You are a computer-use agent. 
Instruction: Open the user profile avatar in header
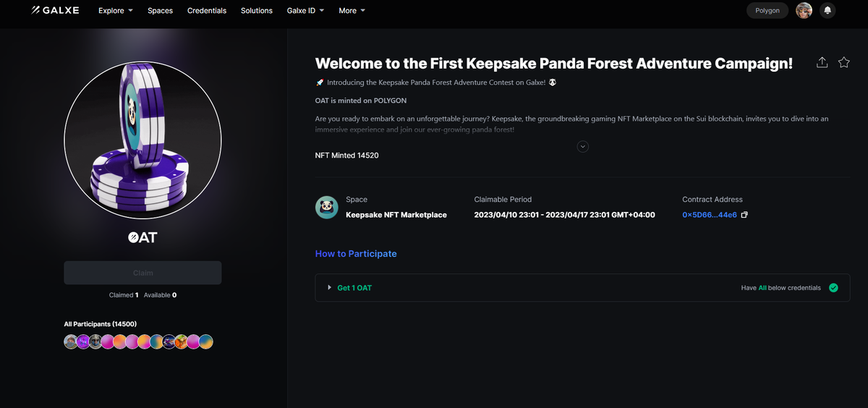[804, 10]
